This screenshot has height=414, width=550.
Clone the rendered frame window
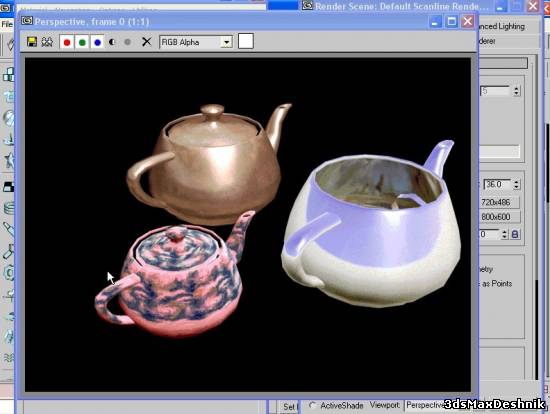(x=47, y=42)
